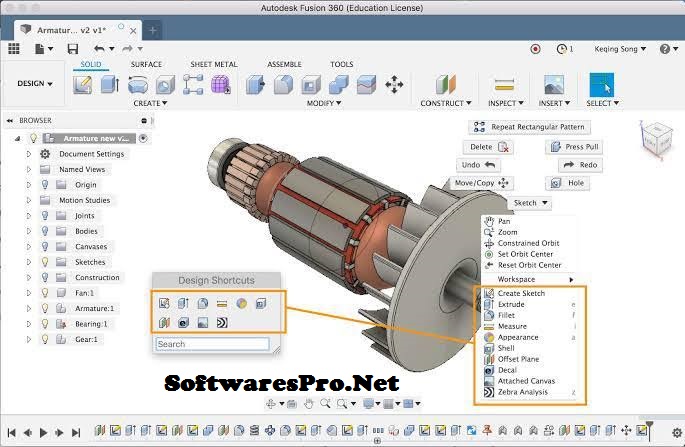685x447 pixels.
Task: Activate the Move/Copy arrows icon in toolbar
Action: (394, 84)
